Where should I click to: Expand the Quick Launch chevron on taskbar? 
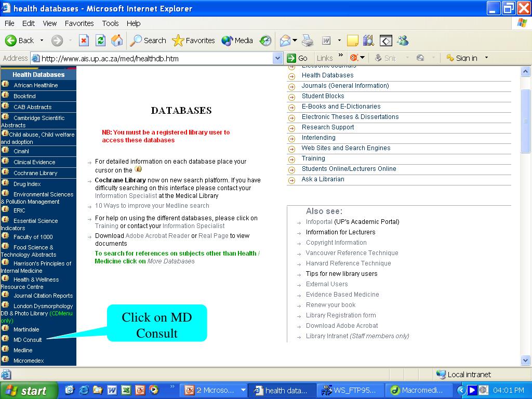tap(172, 387)
